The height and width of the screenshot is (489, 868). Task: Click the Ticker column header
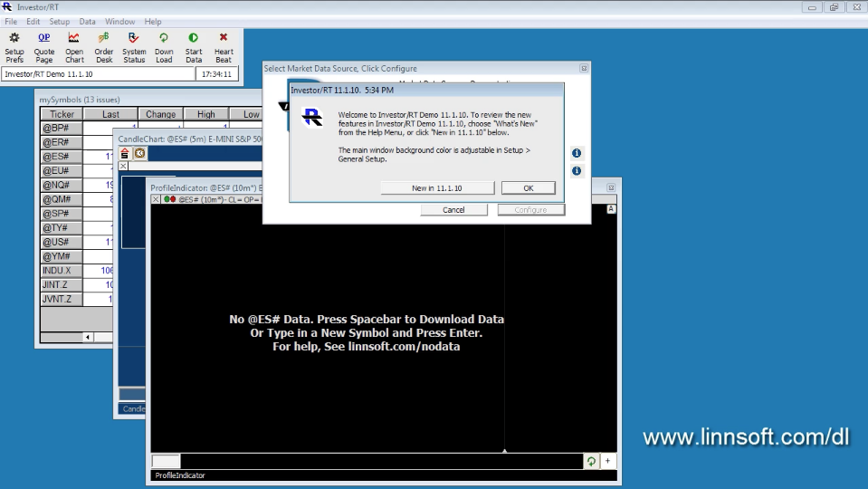point(62,114)
